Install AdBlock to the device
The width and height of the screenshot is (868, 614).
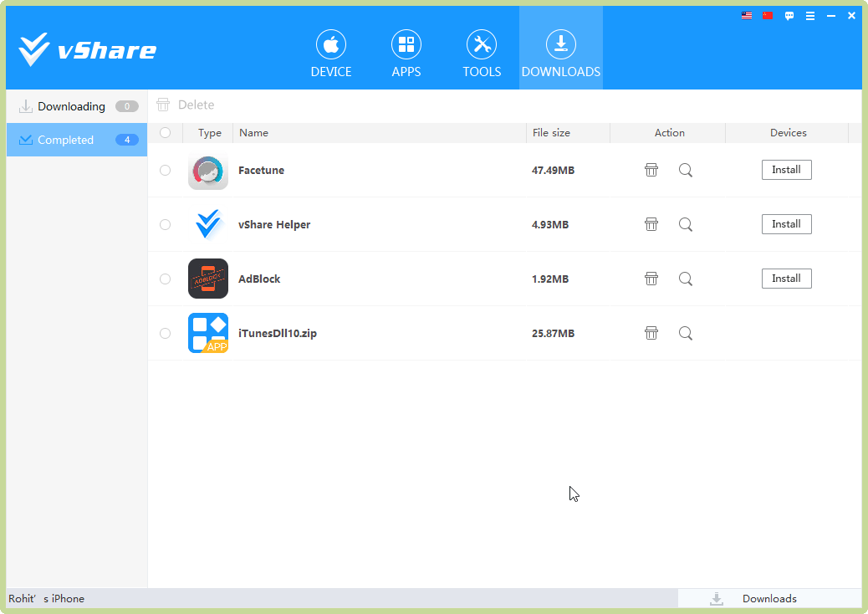coord(787,279)
